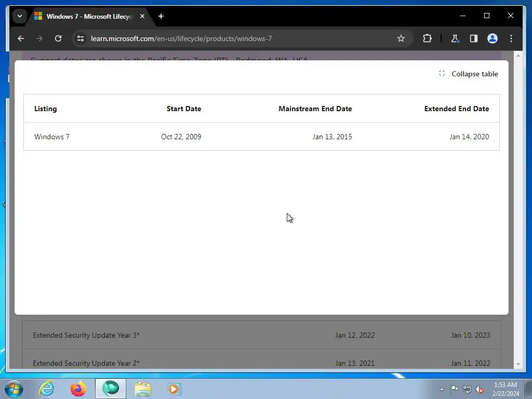The image size is (532, 399).
Task: Close the Windows 7 lifecycle tab
Action: 142,16
